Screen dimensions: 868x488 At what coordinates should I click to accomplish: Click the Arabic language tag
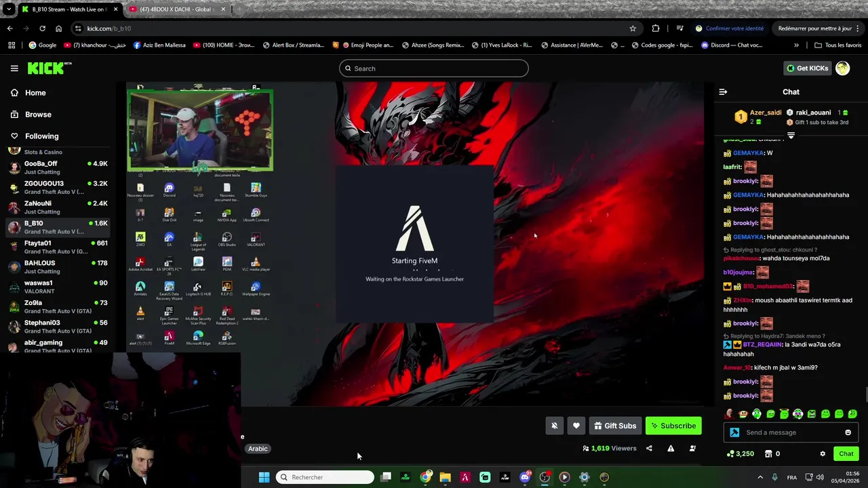(258, 449)
